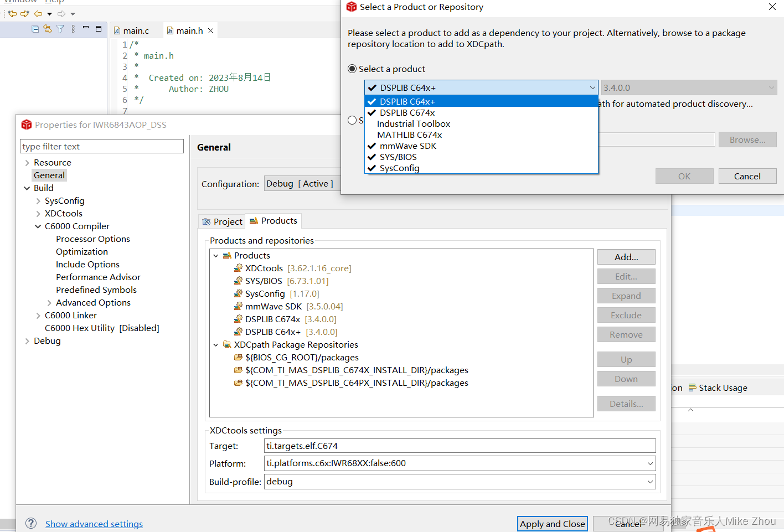Open the Build-profile dropdown
Viewport: 784px width, 532px height.
click(650, 482)
